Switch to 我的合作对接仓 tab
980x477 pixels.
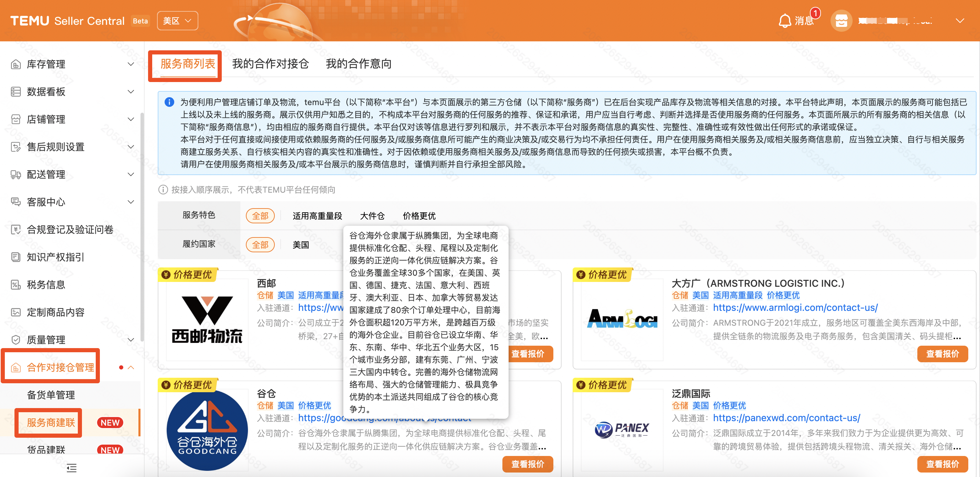tap(271, 63)
